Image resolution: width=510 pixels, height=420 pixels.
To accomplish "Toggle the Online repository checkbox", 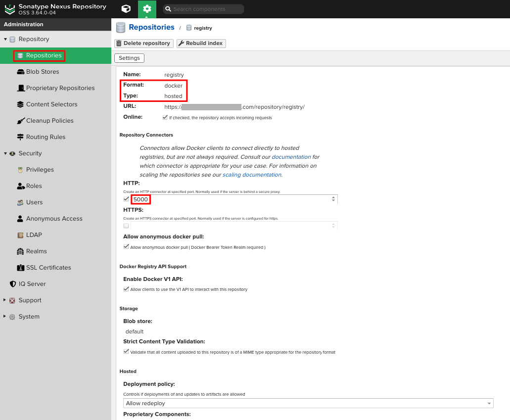I will [165, 117].
